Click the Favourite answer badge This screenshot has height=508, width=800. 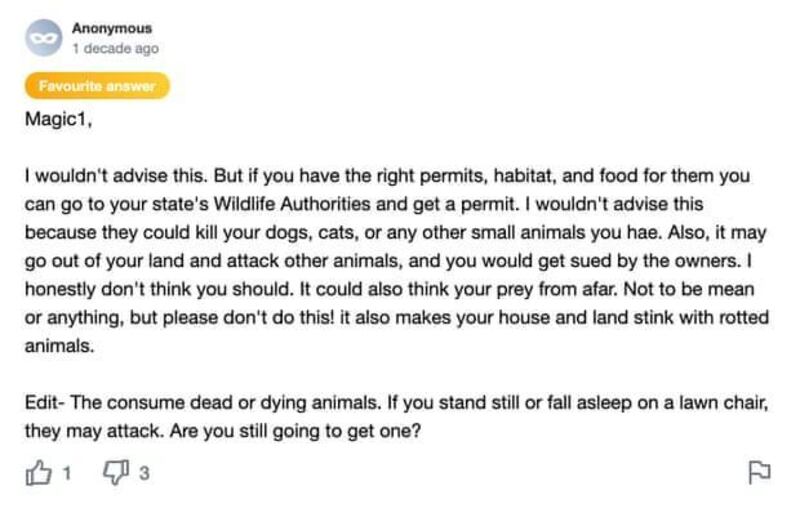click(97, 86)
